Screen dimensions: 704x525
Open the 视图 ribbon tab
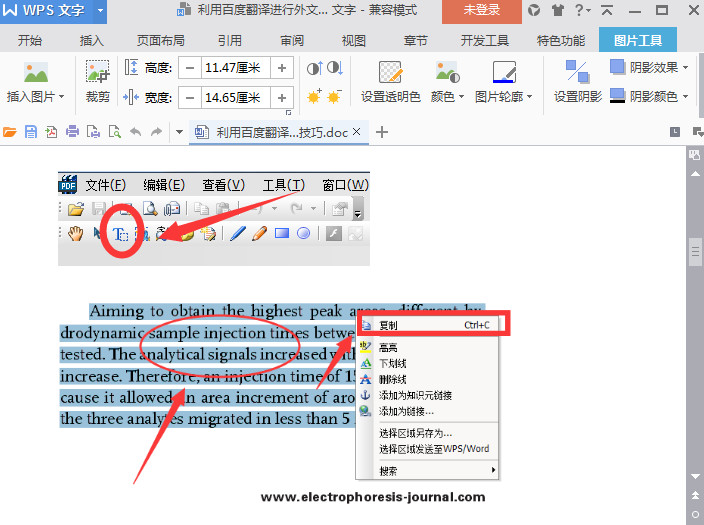click(354, 40)
